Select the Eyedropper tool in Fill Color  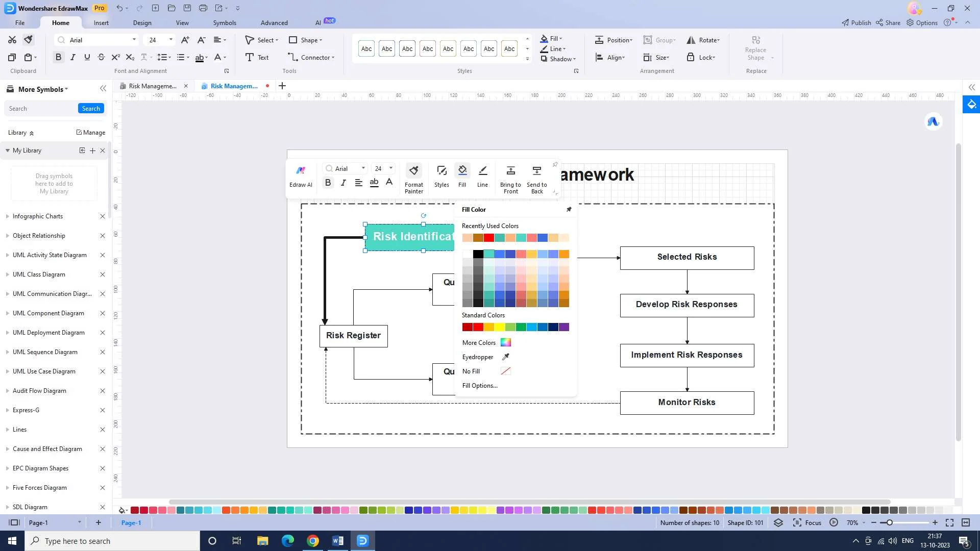[x=505, y=357]
